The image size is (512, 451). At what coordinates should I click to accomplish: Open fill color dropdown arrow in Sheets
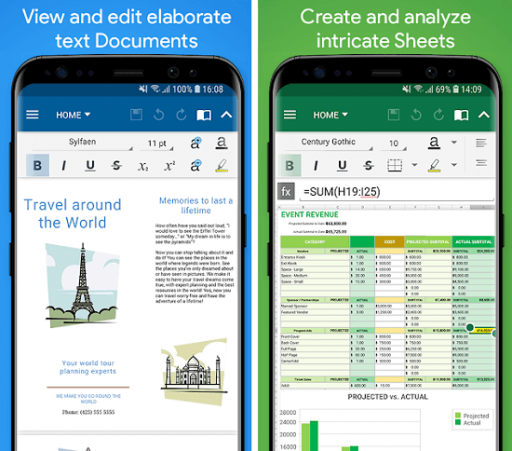(x=454, y=165)
